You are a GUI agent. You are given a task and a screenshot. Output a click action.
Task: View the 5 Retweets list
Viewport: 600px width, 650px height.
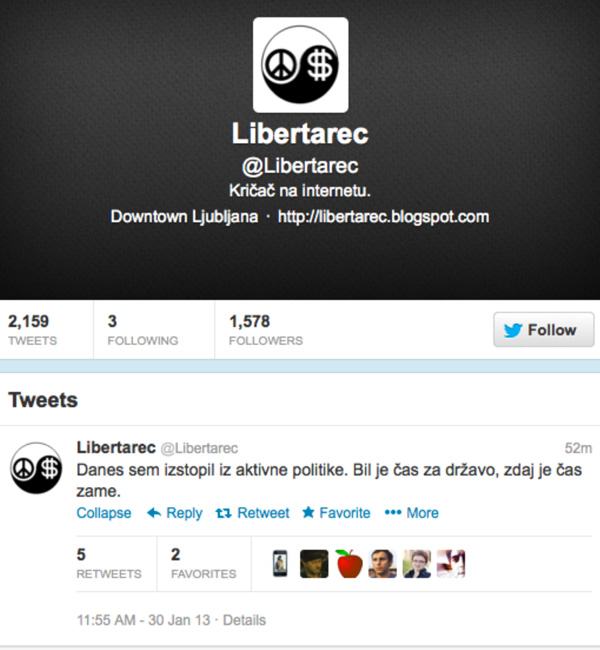pos(109,563)
